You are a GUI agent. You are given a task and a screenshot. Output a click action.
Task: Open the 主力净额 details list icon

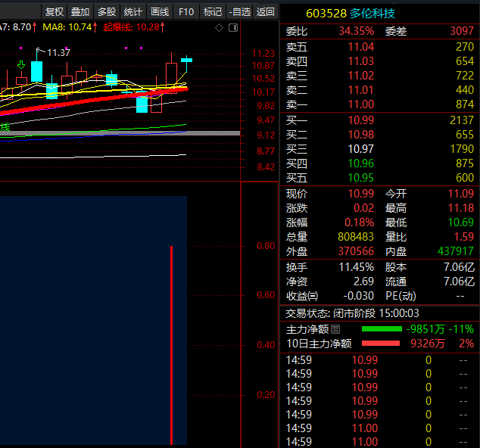pyautogui.click(x=335, y=330)
